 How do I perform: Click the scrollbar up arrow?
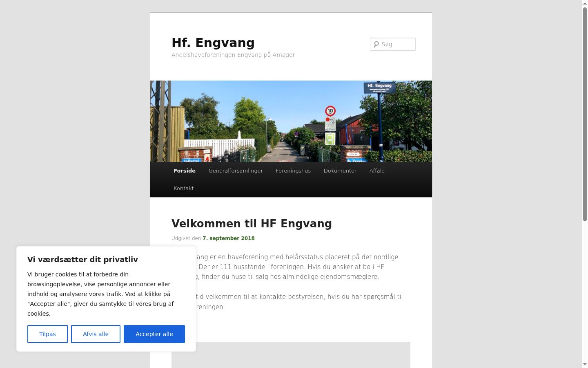(585, 3)
